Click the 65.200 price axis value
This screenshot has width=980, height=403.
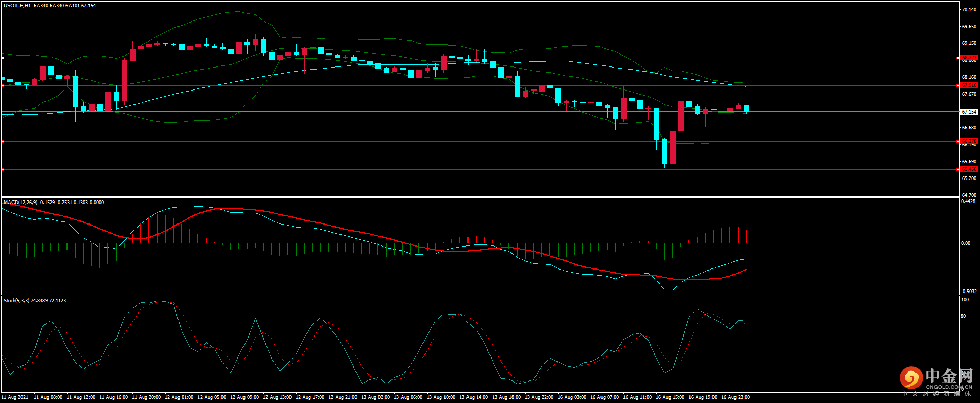point(969,178)
